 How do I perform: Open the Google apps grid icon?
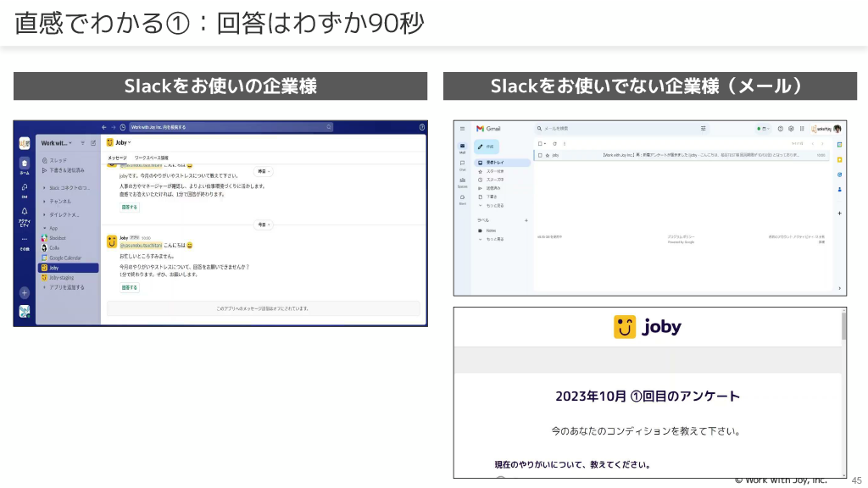point(801,129)
